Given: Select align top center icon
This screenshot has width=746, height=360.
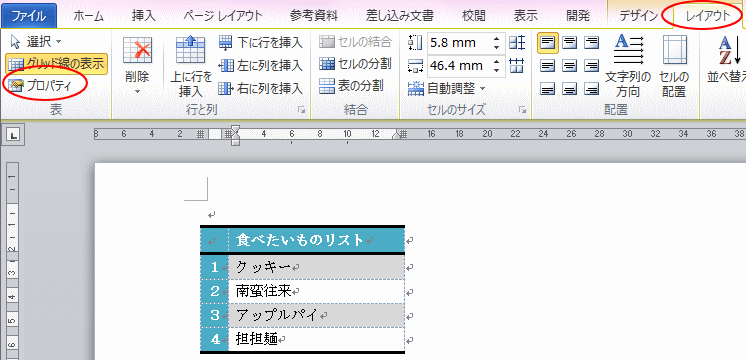Looking at the screenshot, I should (569, 42).
